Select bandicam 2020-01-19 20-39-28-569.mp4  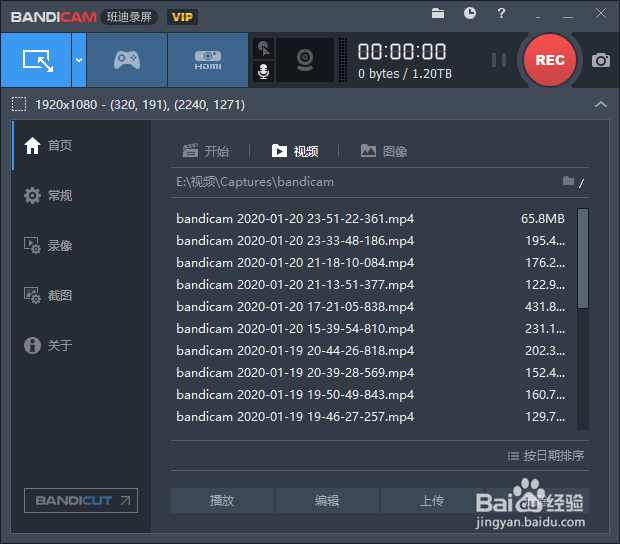click(370, 372)
